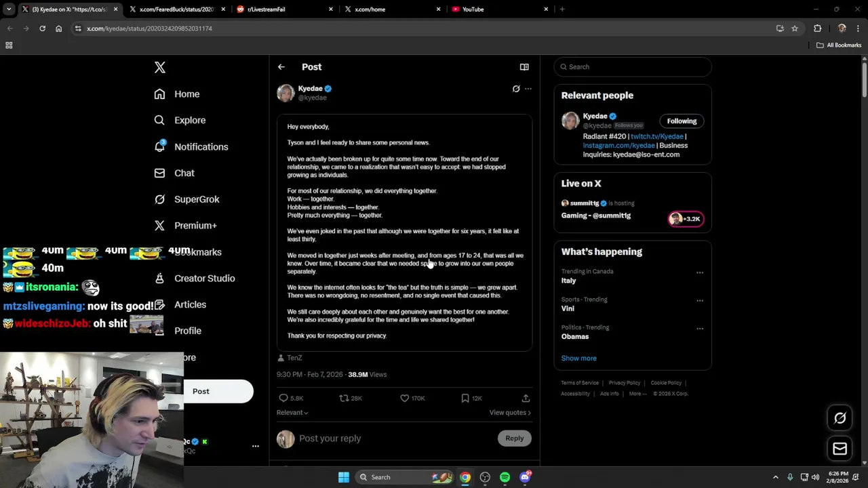
Task: Open Privacy Policy footer link
Action: [x=625, y=383]
